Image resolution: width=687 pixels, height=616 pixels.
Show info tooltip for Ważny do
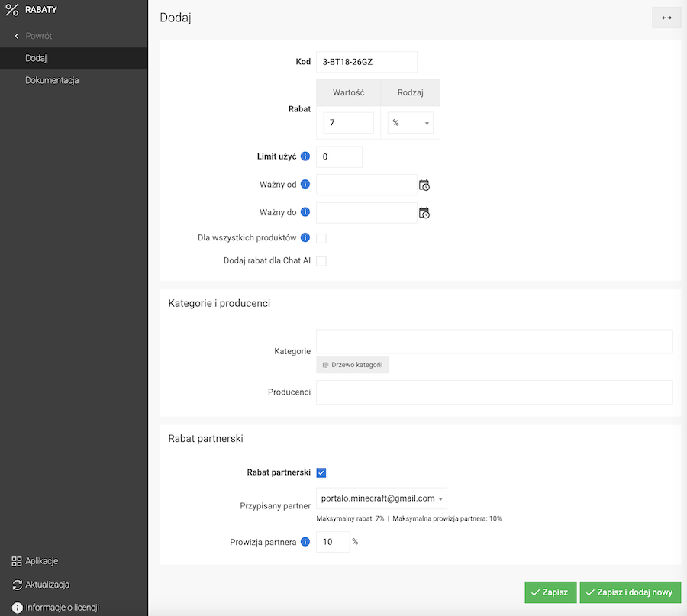click(x=305, y=212)
